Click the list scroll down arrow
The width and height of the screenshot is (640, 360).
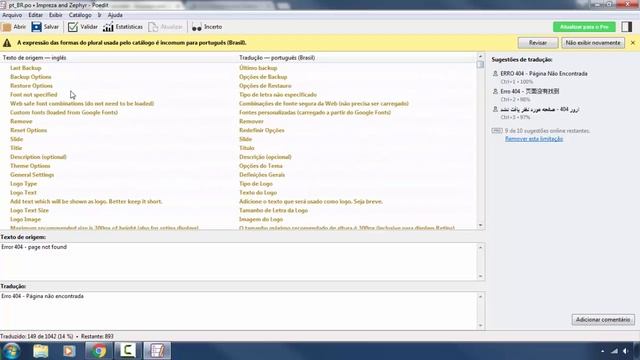point(480,225)
